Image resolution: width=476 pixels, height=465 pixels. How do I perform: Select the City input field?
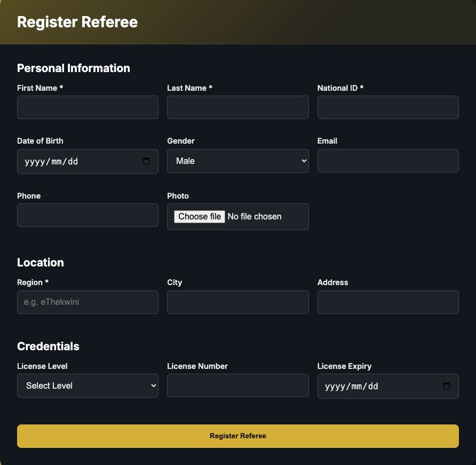pyautogui.click(x=237, y=302)
